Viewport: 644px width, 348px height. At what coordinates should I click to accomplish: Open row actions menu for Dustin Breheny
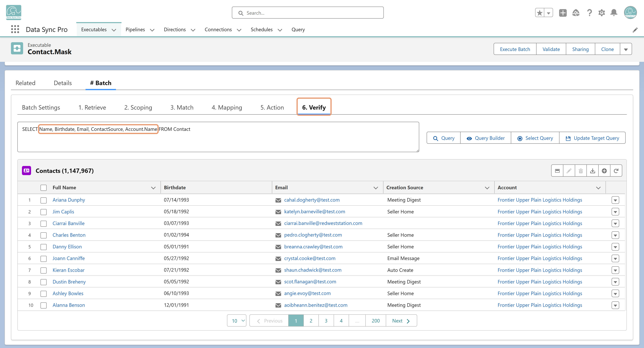pos(615,282)
